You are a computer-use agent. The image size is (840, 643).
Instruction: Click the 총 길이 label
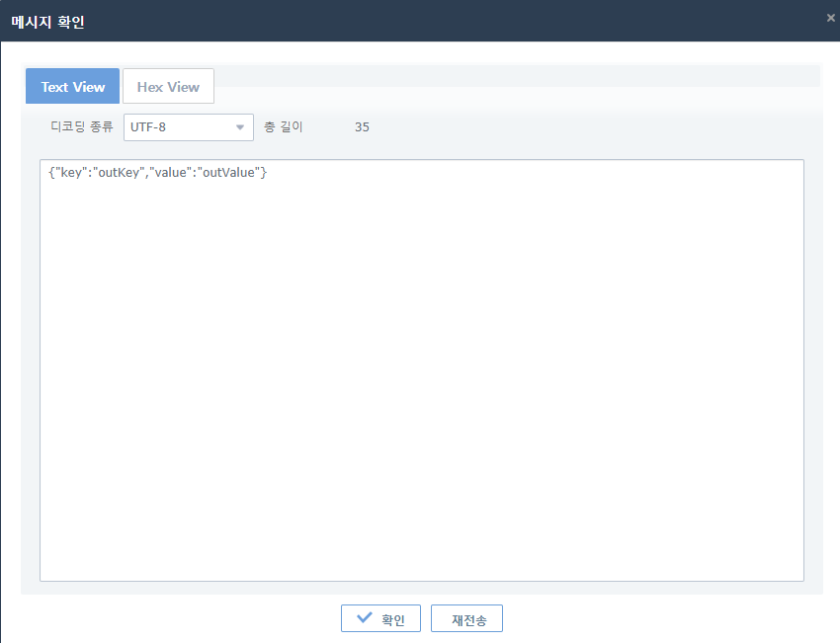[x=284, y=127]
